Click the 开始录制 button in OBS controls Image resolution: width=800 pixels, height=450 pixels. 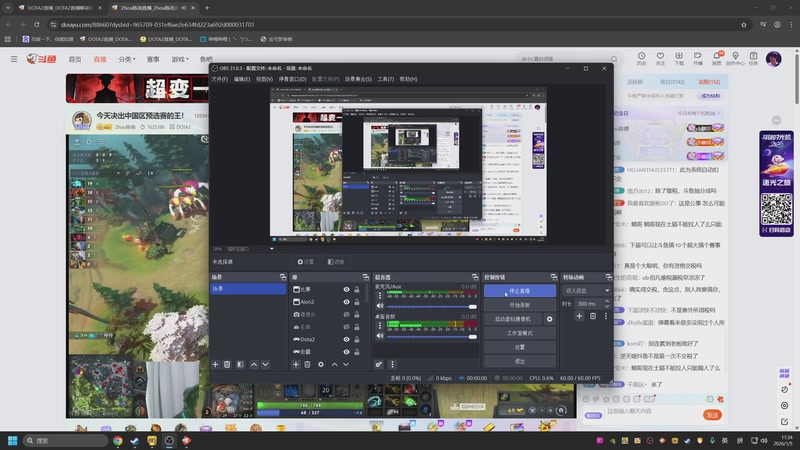[x=519, y=305]
